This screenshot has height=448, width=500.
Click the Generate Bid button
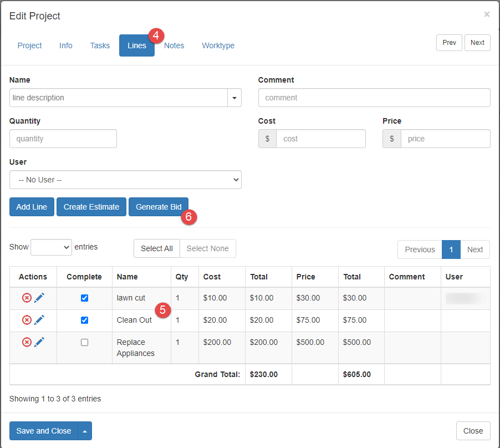pyautogui.click(x=159, y=207)
